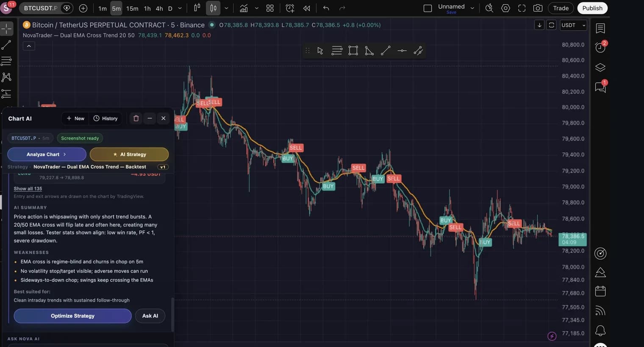Switch to the 15m timeframe
The width and height of the screenshot is (644, 347).
coord(132,8)
